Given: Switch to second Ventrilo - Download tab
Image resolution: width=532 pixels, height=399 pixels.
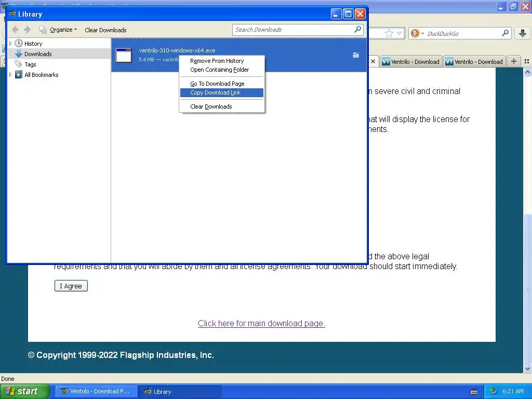Looking at the screenshot, I should [x=474, y=61].
